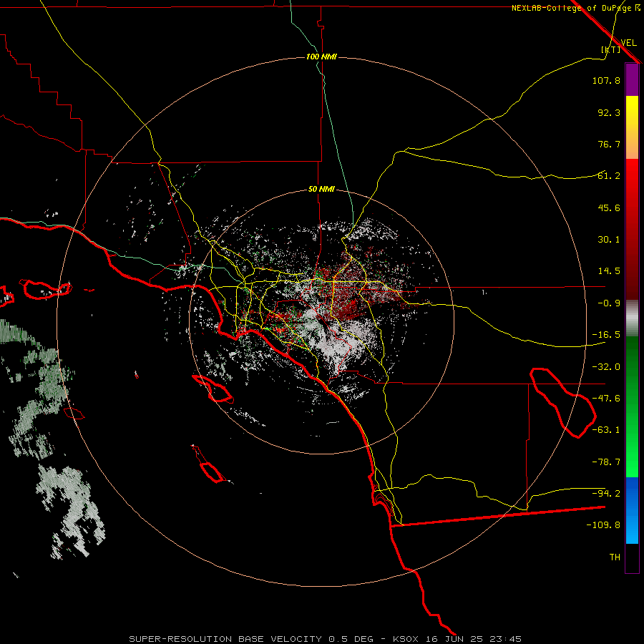Viewport: 644px width, 644px height.
Task: Click the 100 NMI range ring label
Action: click(x=321, y=57)
